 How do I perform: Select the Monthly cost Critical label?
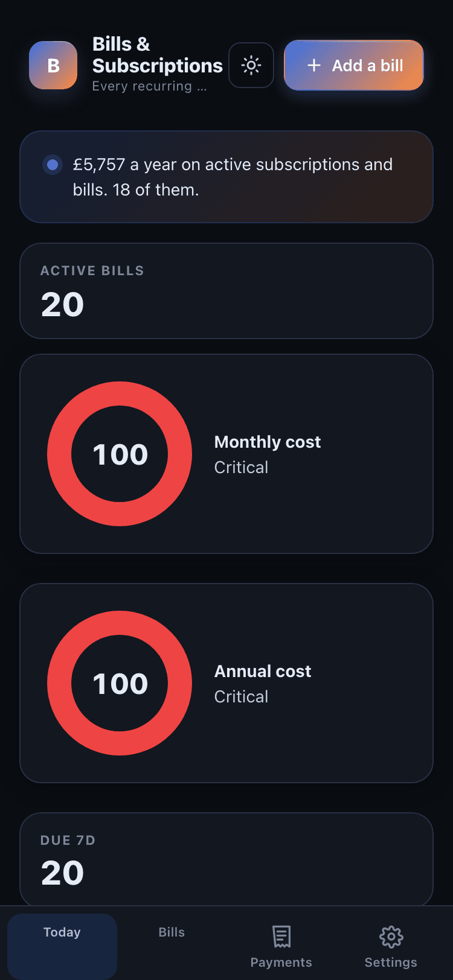pos(241,467)
